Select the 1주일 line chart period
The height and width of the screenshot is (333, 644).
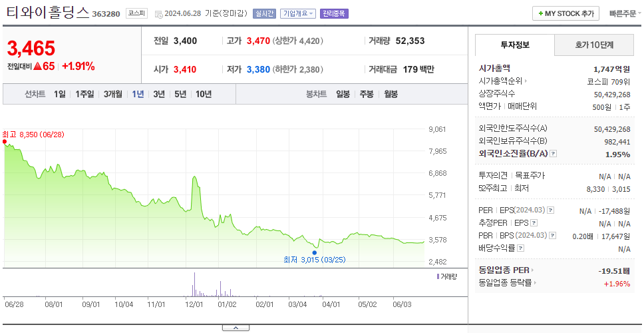pyautogui.click(x=84, y=94)
